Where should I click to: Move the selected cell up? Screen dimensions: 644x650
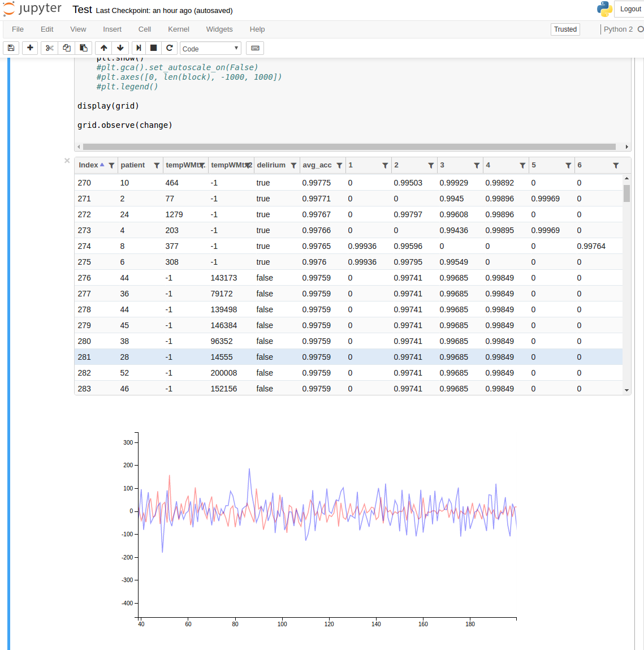103,48
